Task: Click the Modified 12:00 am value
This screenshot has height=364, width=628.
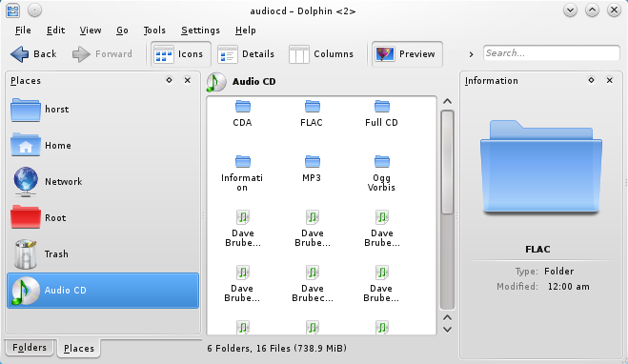Action: [568, 287]
